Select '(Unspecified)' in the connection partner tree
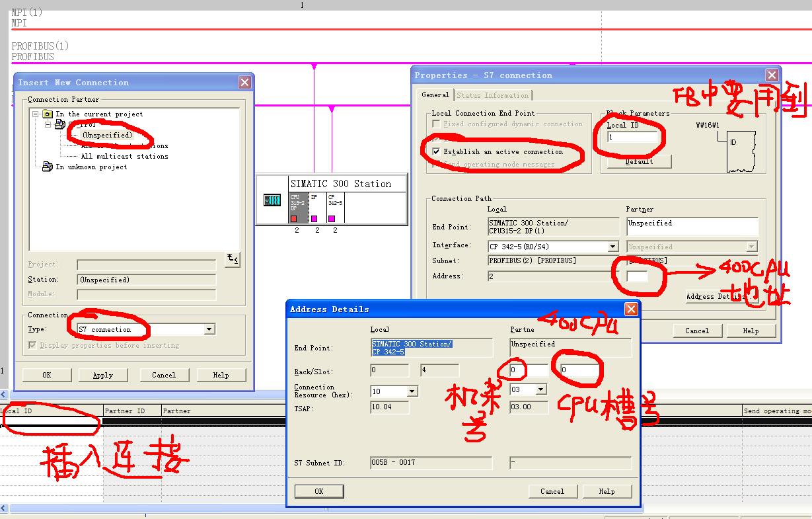812x519 pixels. click(x=106, y=135)
